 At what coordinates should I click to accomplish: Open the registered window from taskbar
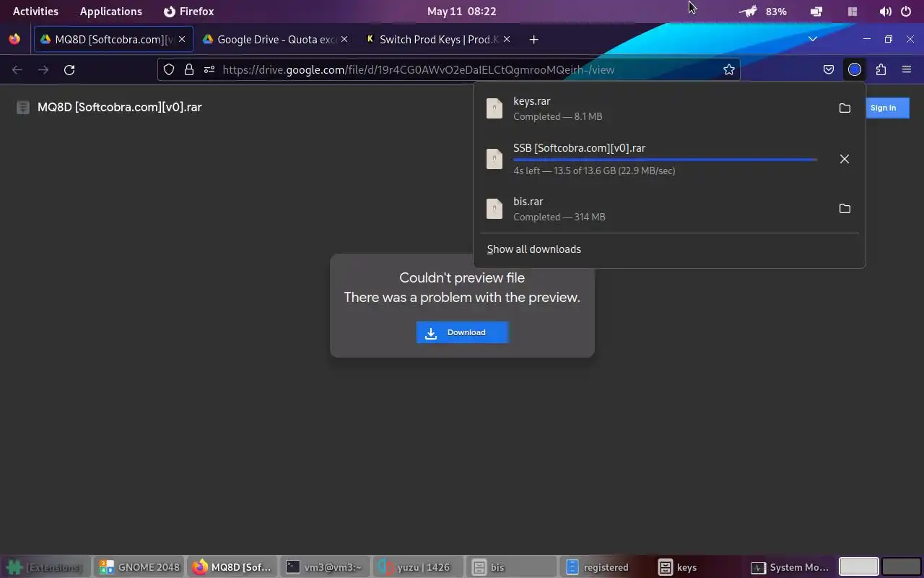(605, 567)
